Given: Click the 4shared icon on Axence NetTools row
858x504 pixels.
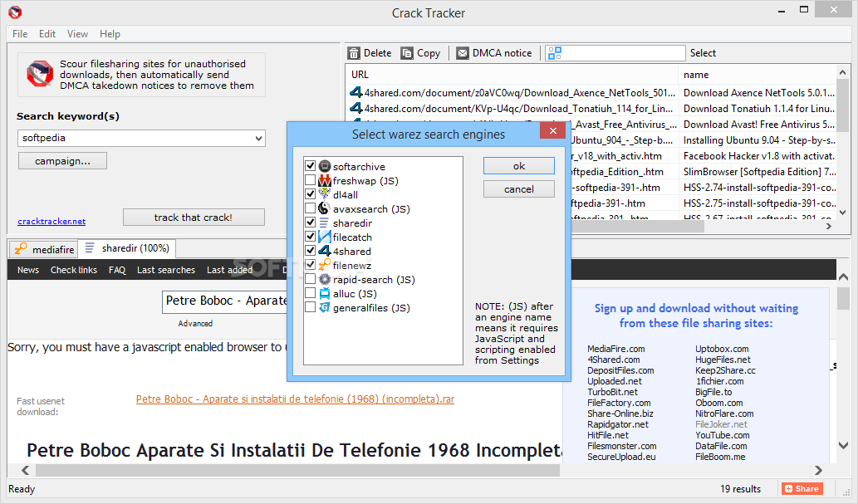Looking at the screenshot, I should [x=356, y=92].
